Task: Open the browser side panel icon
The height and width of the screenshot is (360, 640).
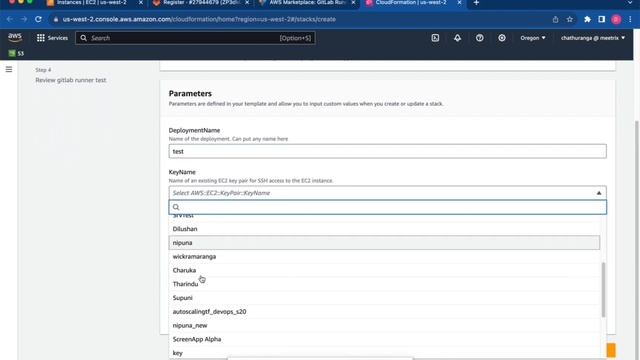Action: click(602, 19)
